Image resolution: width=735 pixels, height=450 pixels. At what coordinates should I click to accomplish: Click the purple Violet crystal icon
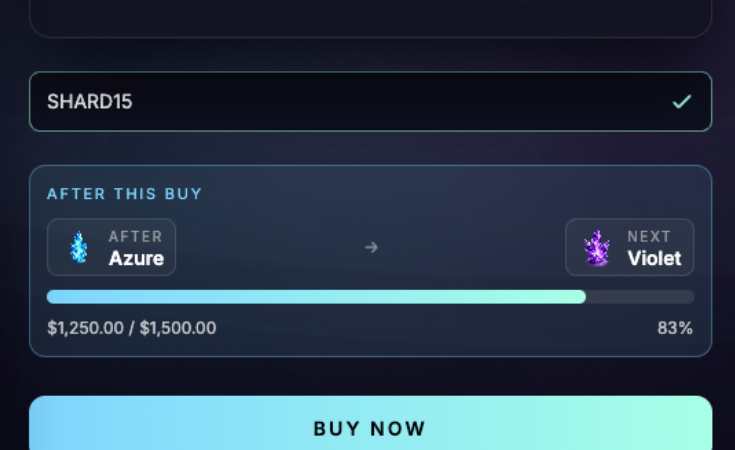pyautogui.click(x=597, y=248)
